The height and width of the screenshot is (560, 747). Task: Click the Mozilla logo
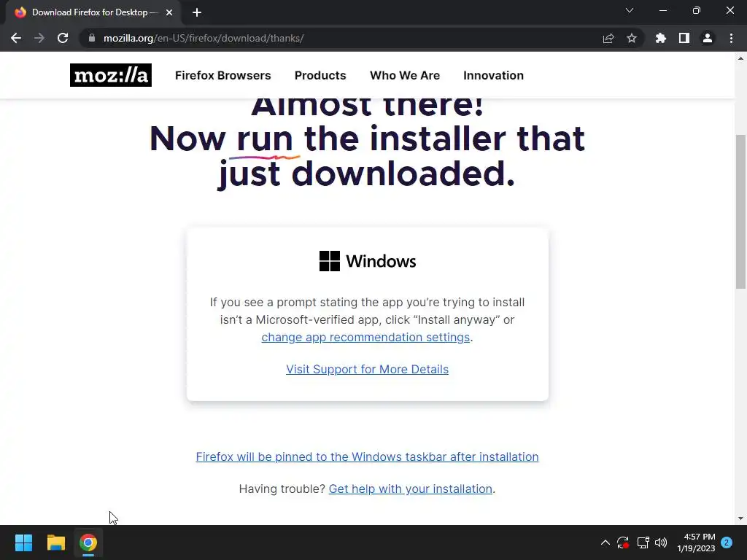point(111,75)
